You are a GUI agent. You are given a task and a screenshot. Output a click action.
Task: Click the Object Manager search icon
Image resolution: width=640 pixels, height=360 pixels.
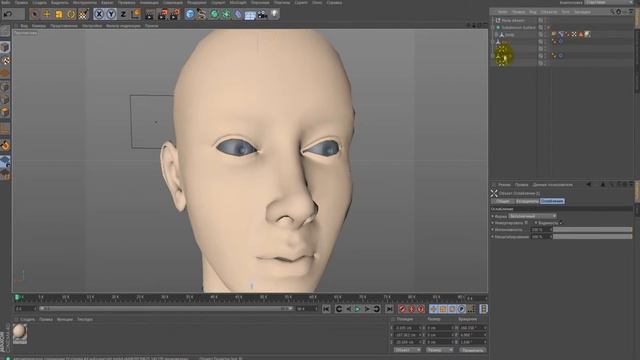612,12
